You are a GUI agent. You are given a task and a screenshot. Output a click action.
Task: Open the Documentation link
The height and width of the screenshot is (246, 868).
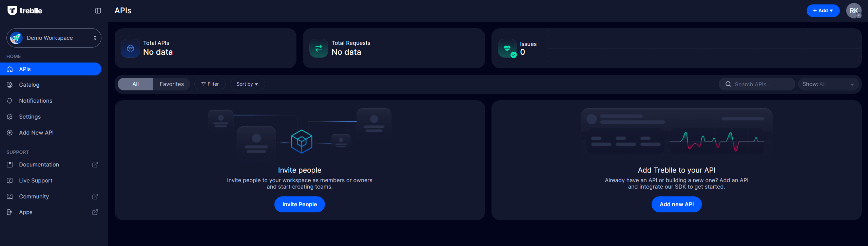pos(51,164)
